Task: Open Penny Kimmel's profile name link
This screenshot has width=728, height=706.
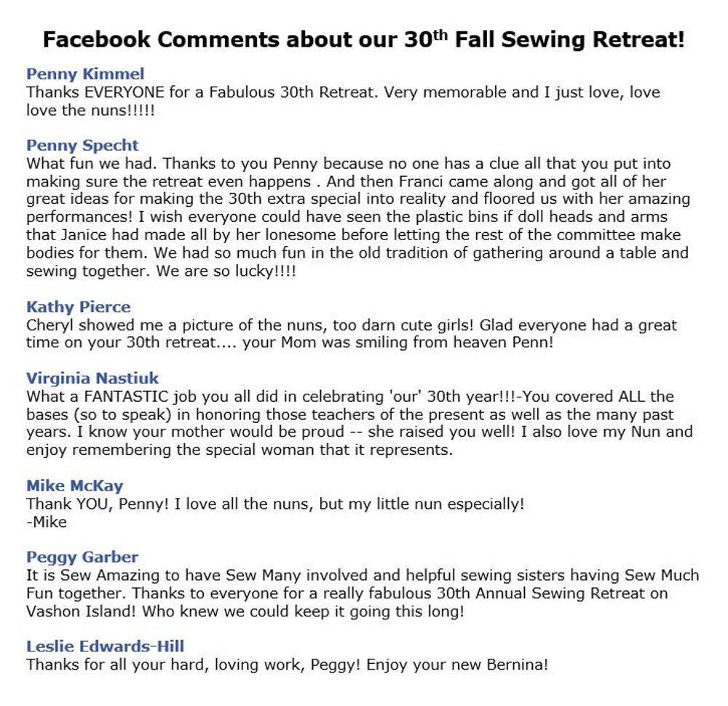Action: click(85, 74)
